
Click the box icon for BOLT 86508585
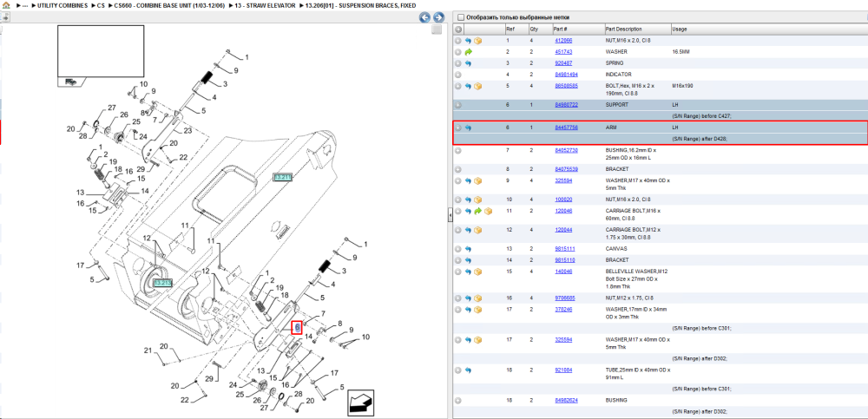point(477,87)
